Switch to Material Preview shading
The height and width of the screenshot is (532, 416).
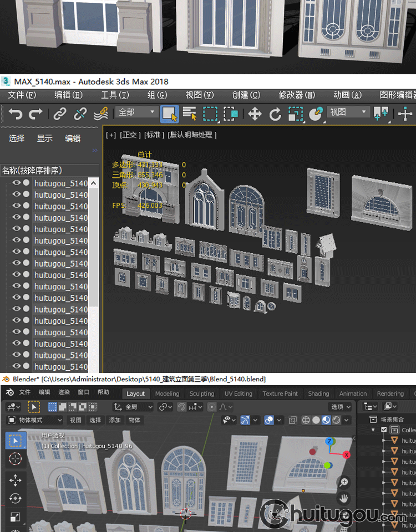click(326, 420)
